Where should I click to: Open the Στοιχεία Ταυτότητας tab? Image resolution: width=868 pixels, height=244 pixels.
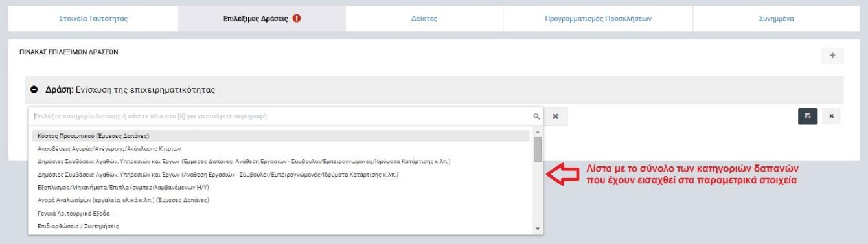pyautogui.click(x=93, y=19)
